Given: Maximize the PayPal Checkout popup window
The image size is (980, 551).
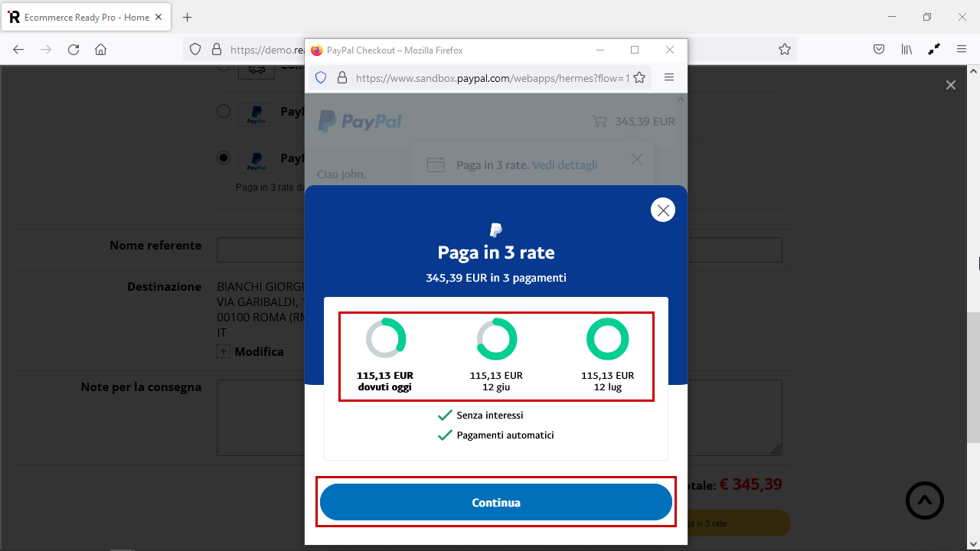Looking at the screenshot, I should tap(635, 50).
